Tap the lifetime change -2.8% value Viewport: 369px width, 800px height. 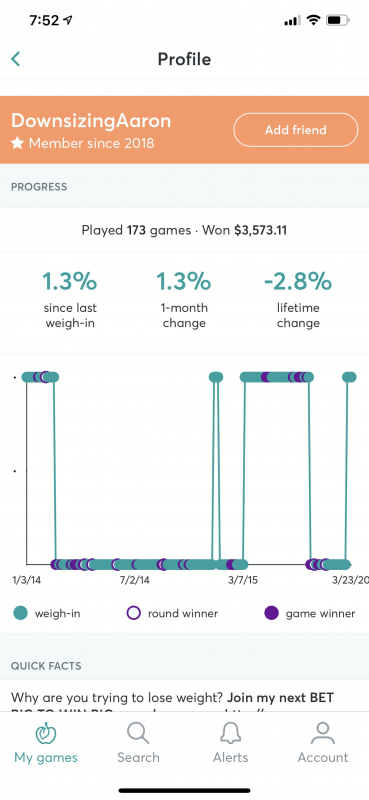(298, 282)
